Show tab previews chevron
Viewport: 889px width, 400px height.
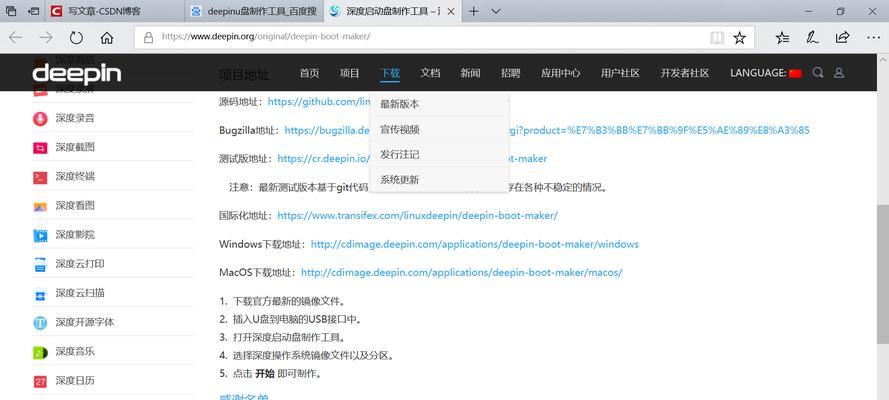tap(496, 11)
